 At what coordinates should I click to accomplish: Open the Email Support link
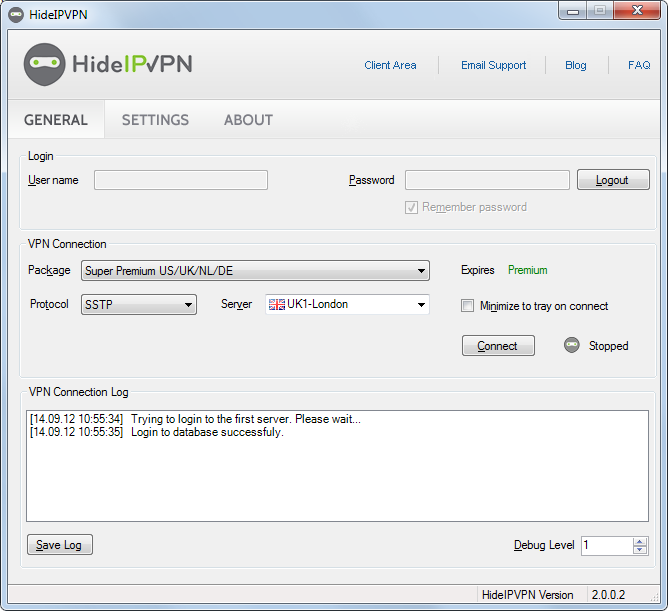(x=493, y=65)
